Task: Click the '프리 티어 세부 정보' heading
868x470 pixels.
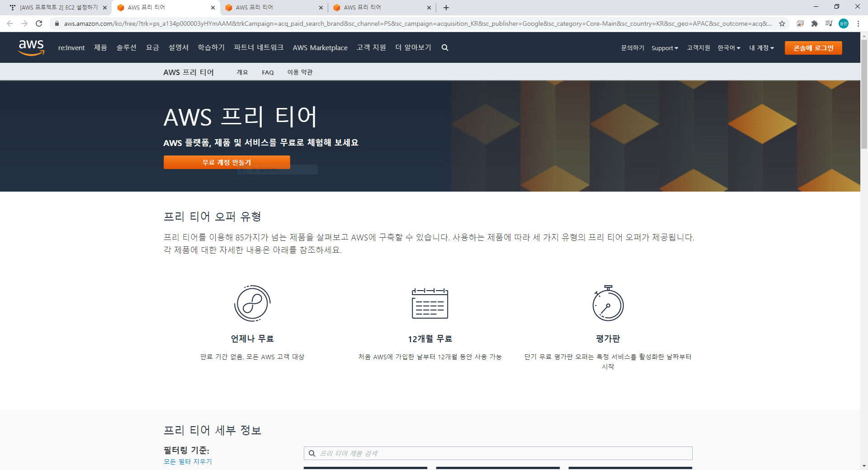Action: pyautogui.click(x=212, y=430)
